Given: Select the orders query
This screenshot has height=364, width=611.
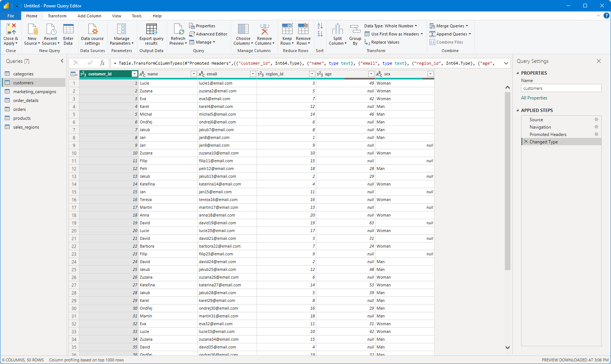Looking at the screenshot, I should coord(33,109).
